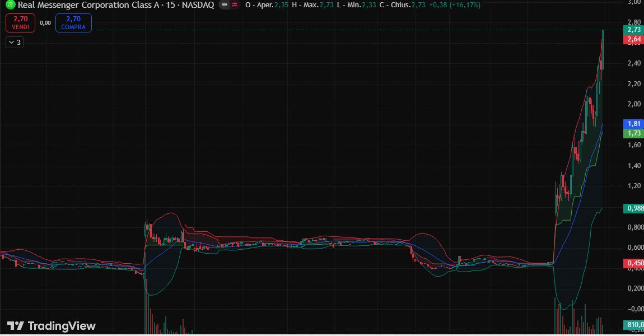
Task: Click the green 1,73 price axis label
Action: coord(633,133)
